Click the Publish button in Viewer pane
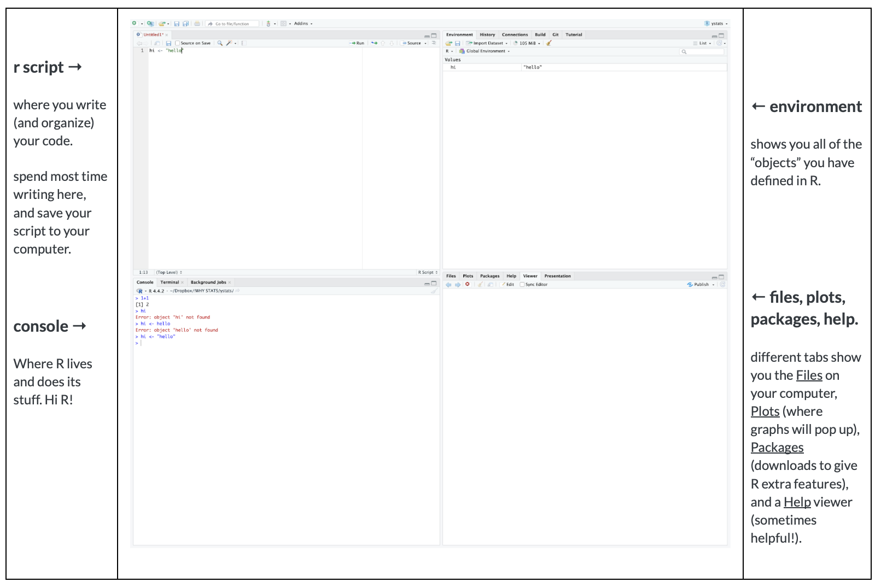 click(701, 285)
